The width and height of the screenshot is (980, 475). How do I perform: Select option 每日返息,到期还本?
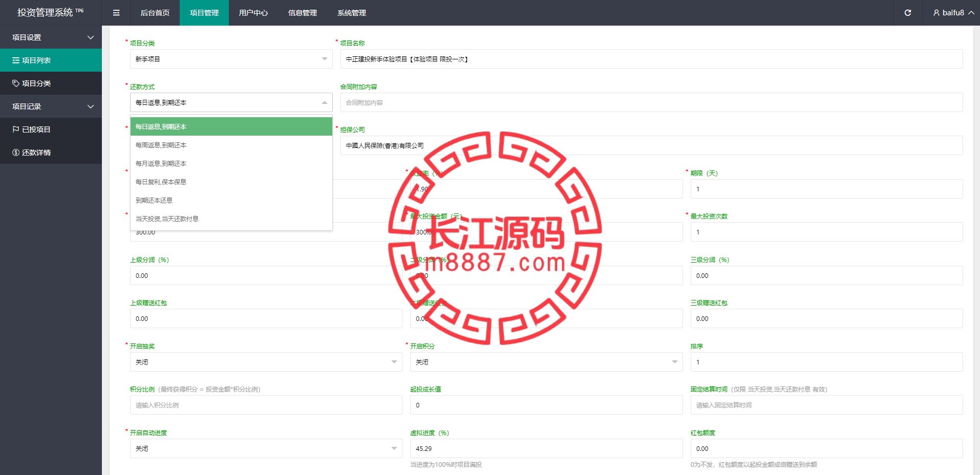pyautogui.click(x=231, y=126)
